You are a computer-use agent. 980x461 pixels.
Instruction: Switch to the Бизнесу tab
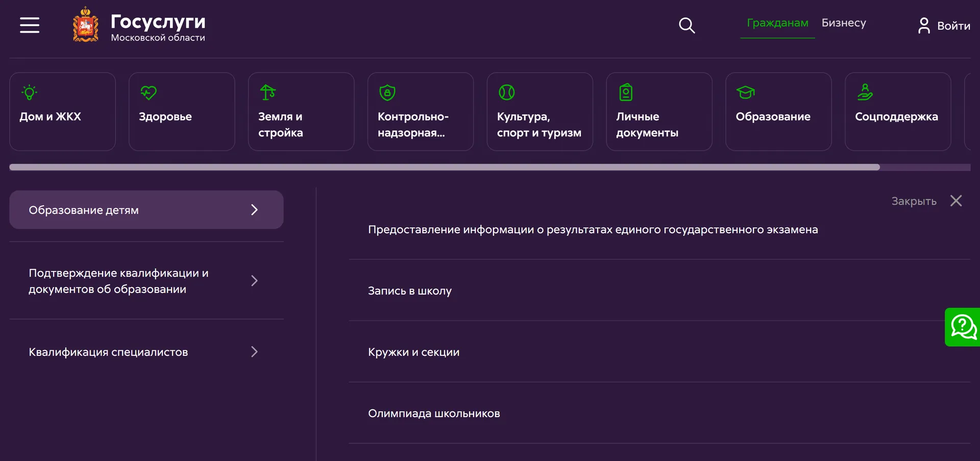click(843, 23)
